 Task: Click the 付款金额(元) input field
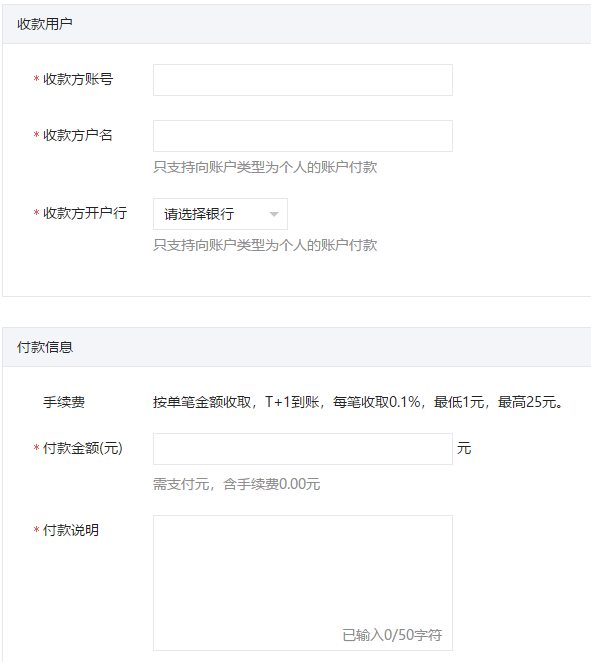[x=303, y=449]
